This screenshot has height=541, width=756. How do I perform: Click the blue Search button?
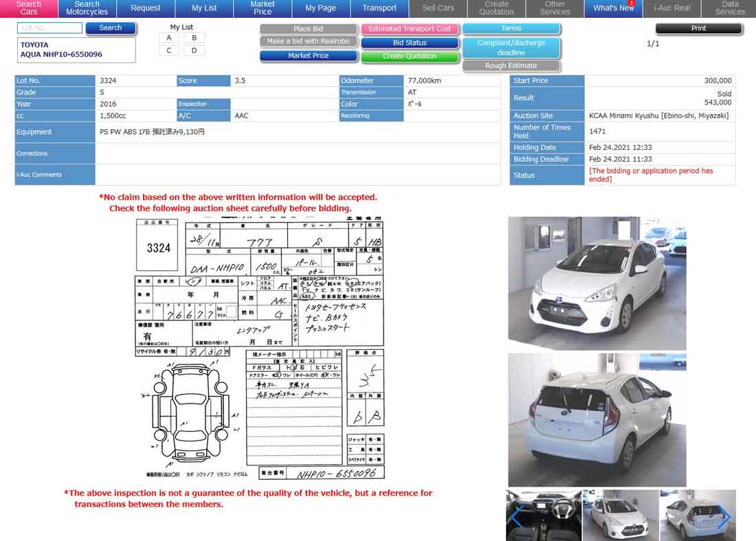111,28
